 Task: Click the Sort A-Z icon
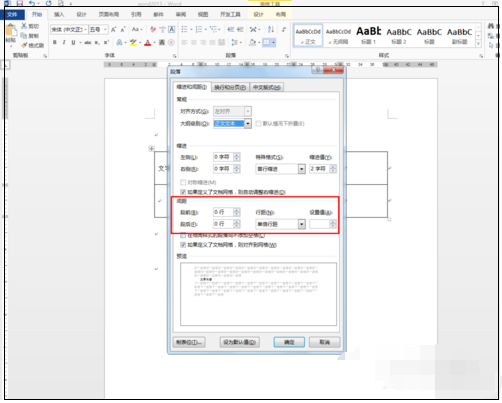pos(271,29)
